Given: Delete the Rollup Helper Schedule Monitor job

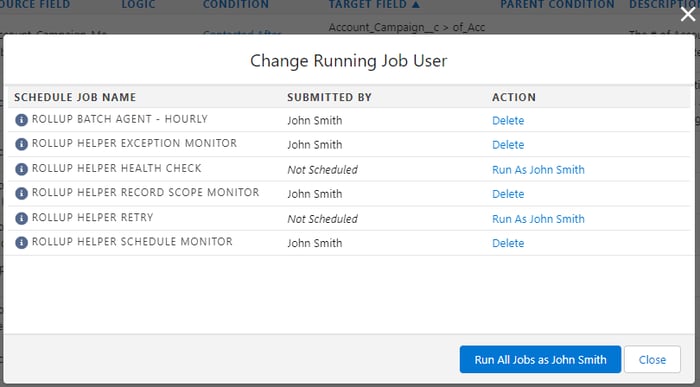Looking at the screenshot, I should (508, 243).
